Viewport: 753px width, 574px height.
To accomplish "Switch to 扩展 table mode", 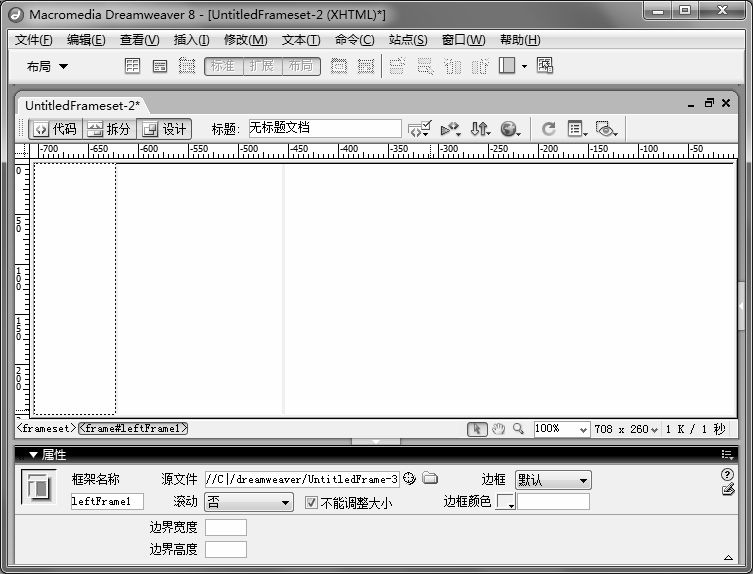I will pyautogui.click(x=262, y=66).
